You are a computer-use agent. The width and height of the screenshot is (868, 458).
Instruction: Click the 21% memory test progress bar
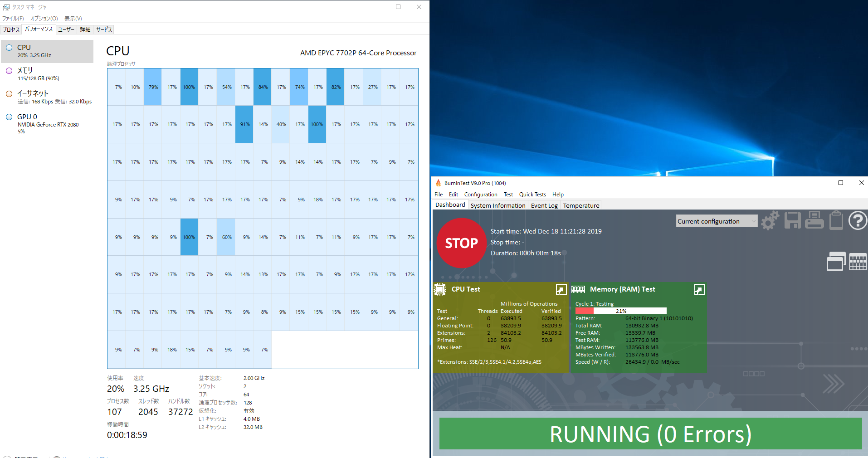coord(621,311)
